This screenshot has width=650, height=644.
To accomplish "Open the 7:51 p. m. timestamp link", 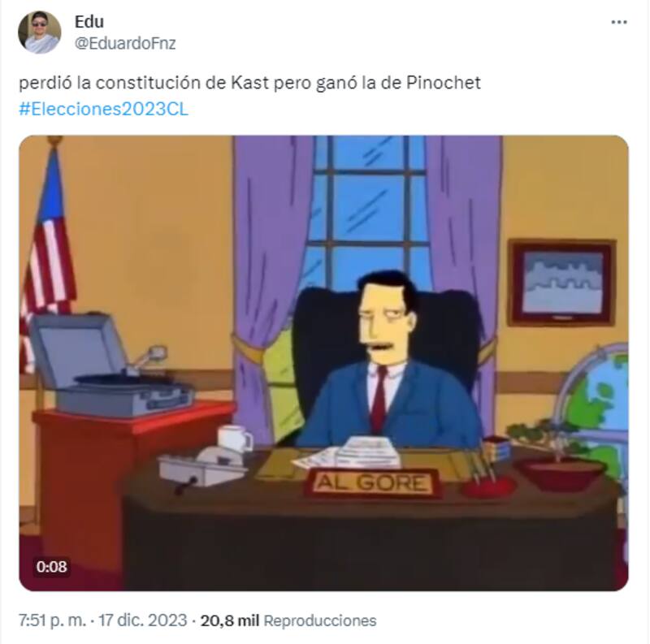I will pos(52,620).
